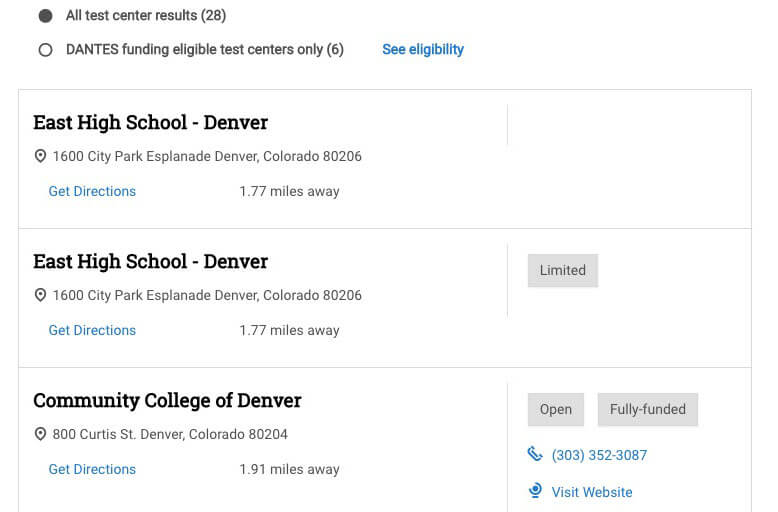Get Directions for first East High School listing
This screenshot has width=778, height=512.
click(x=92, y=192)
